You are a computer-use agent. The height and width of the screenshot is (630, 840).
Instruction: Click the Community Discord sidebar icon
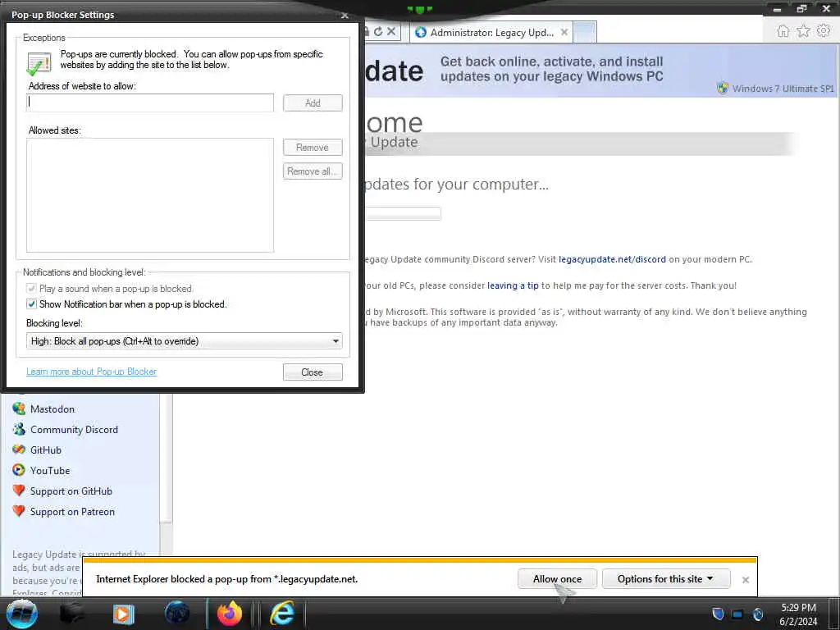(19, 429)
